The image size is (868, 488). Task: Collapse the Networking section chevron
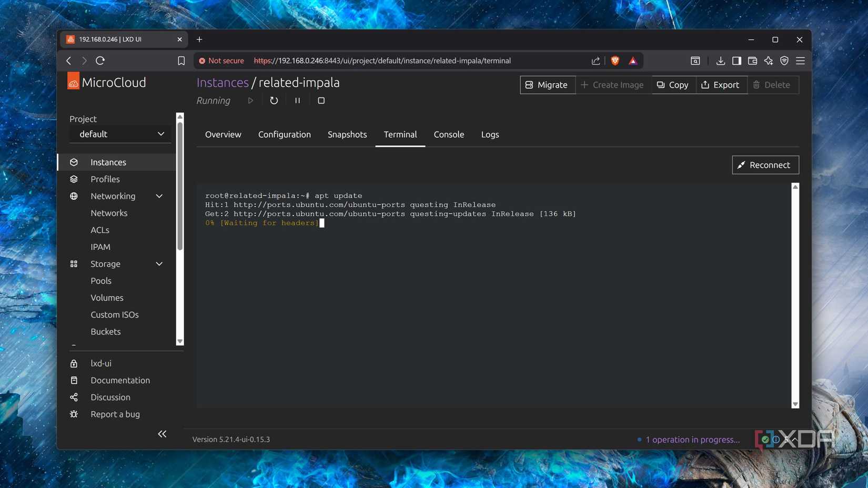pyautogui.click(x=159, y=196)
